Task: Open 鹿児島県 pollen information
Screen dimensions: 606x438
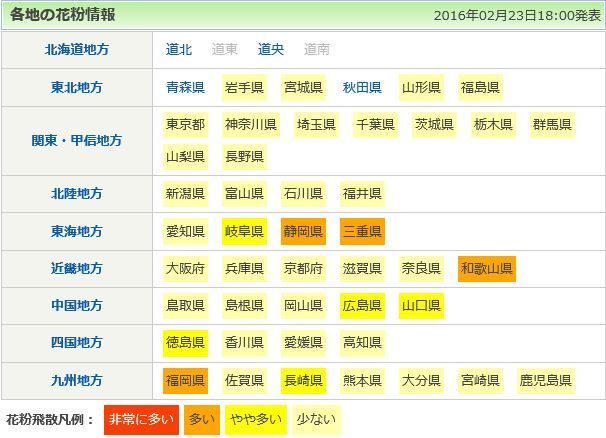Action: pos(546,380)
